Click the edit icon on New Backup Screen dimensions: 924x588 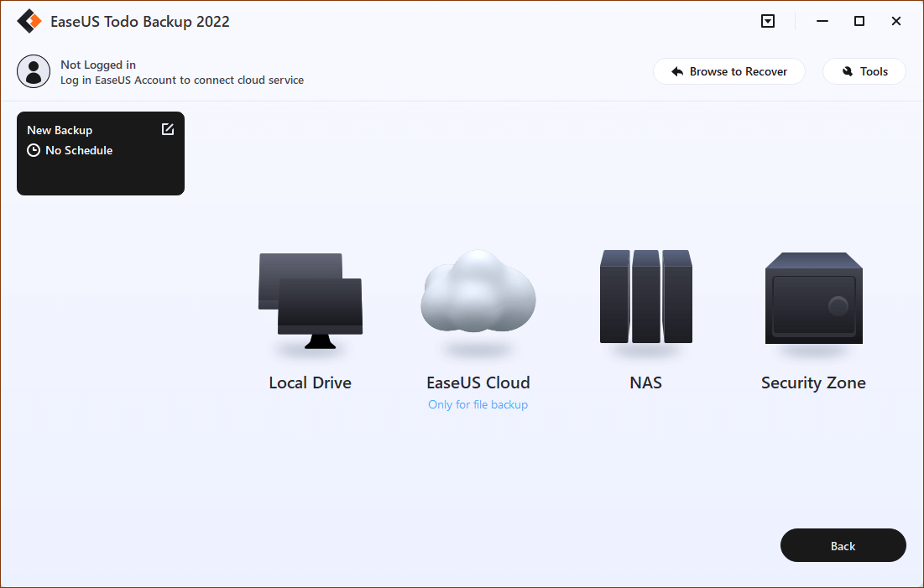pos(168,129)
